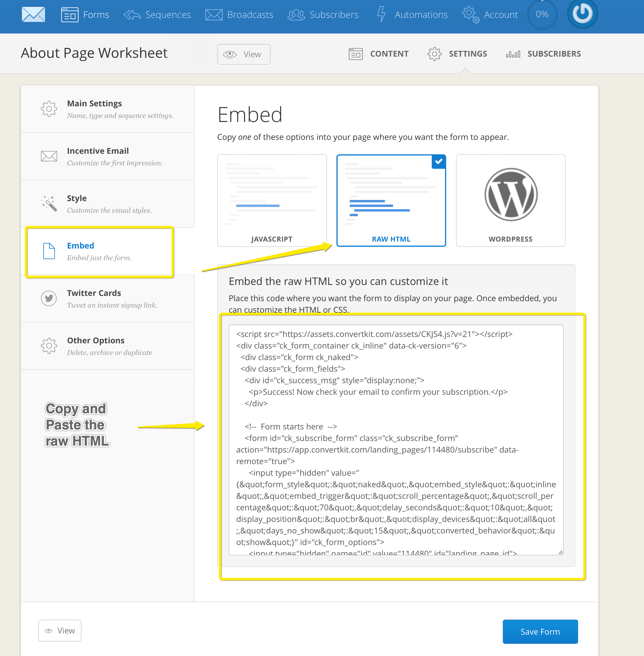
Task: Select the WORDPRESS embed option
Action: [x=510, y=200]
